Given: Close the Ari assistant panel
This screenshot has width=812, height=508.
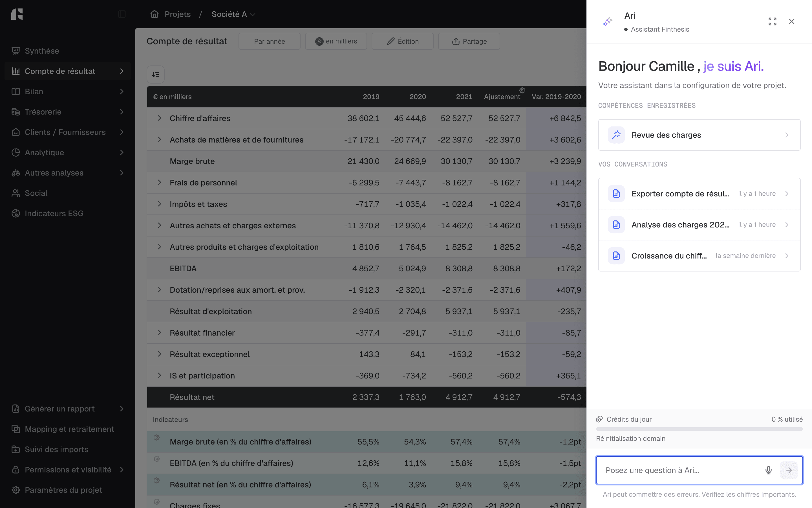Looking at the screenshot, I should [x=791, y=21].
